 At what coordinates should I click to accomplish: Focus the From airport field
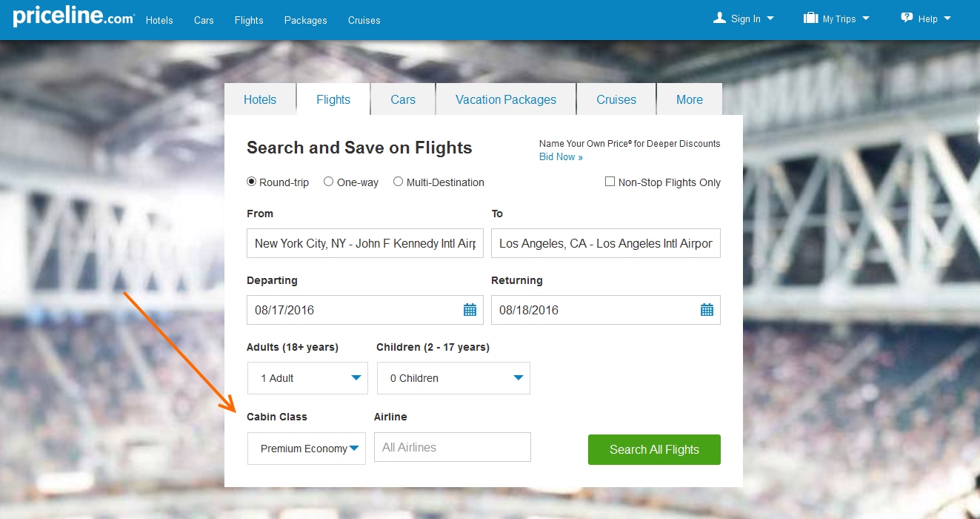tap(364, 243)
